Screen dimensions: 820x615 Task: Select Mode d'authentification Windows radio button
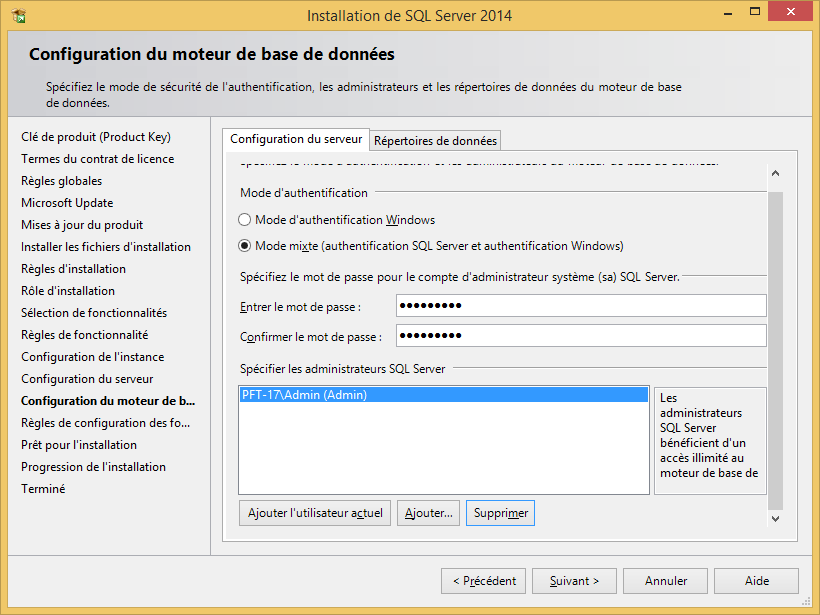[244, 220]
